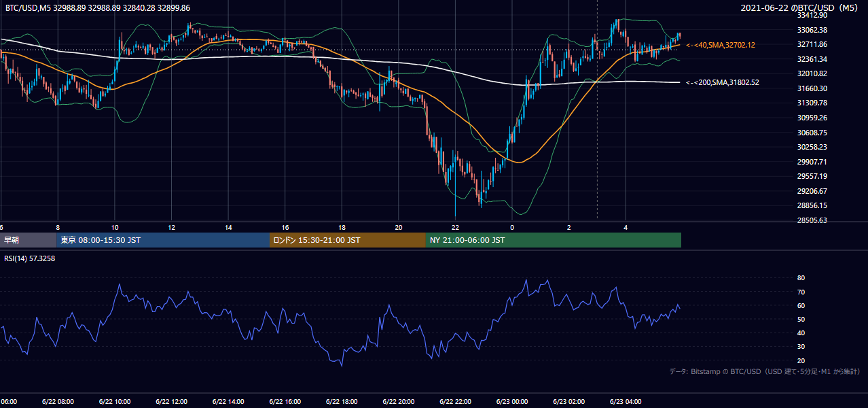Click price axis value 33062.38
This screenshot has width=868, height=408.
(812, 30)
